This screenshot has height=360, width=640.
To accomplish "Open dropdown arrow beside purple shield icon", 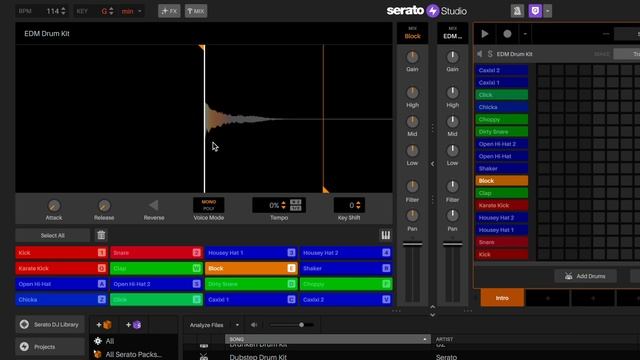I will 548,11.
